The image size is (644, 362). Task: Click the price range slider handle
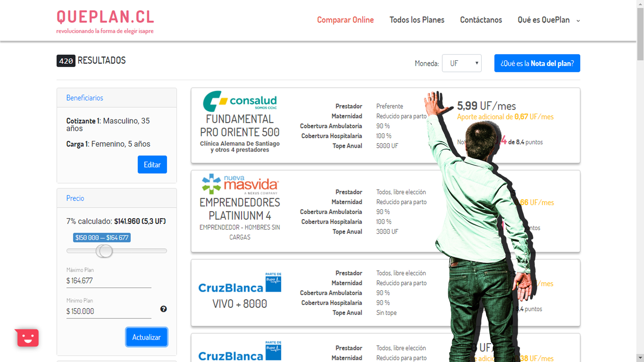click(104, 251)
